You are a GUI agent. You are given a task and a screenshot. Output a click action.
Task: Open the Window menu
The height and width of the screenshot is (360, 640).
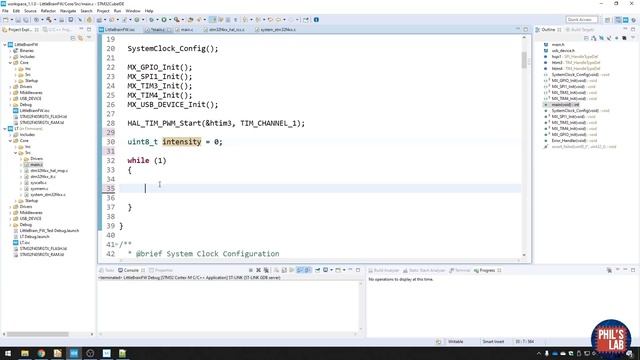(133, 11)
